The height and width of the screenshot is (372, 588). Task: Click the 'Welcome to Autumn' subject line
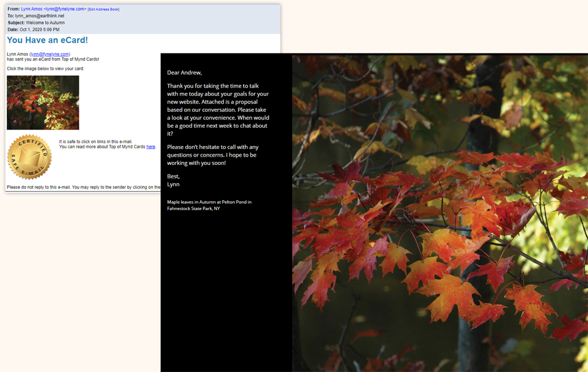(45, 22)
